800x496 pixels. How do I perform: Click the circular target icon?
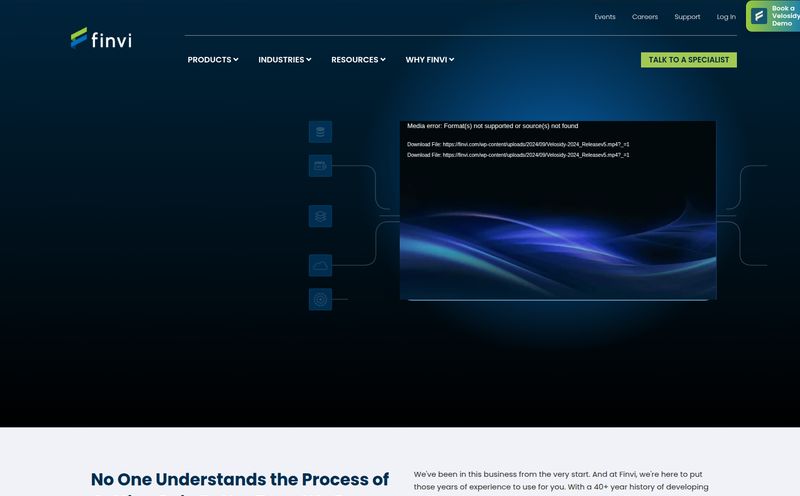(320, 299)
